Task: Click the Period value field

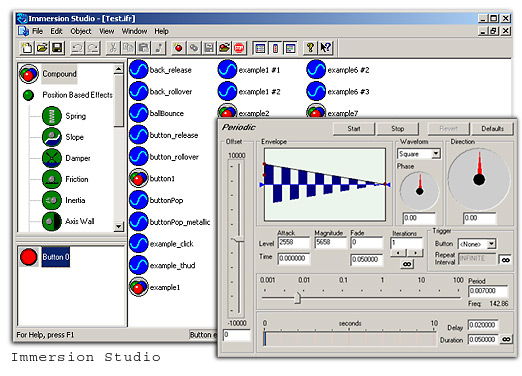Action: (488, 291)
